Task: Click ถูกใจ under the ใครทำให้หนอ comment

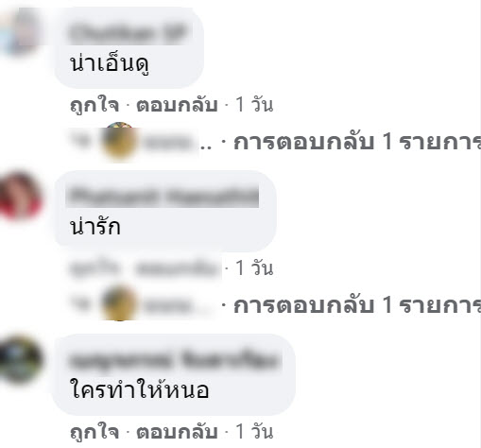Action: click(94, 432)
